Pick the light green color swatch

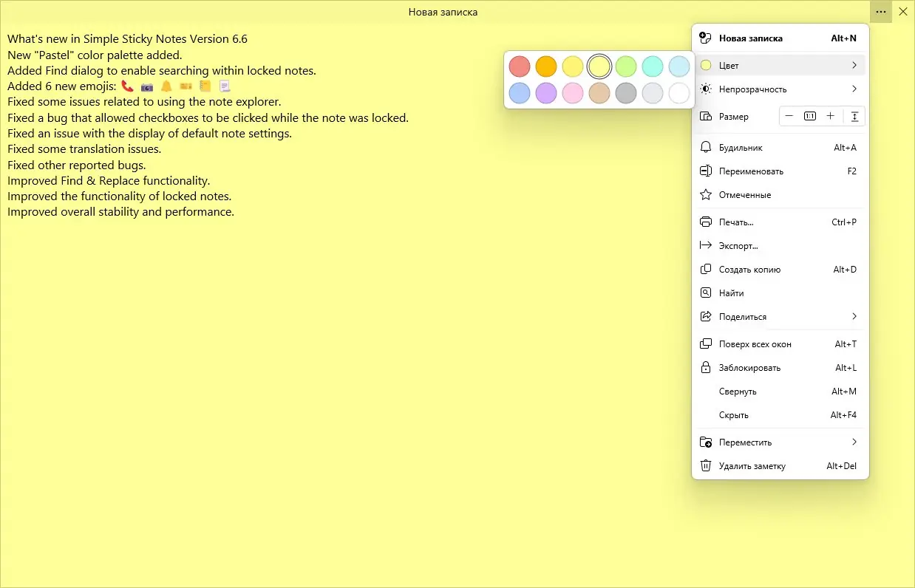click(626, 66)
